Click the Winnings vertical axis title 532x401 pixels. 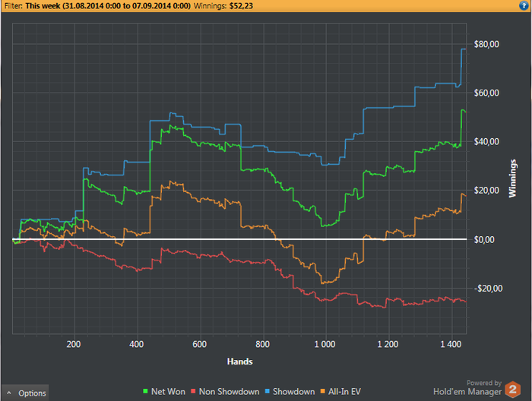512,178
